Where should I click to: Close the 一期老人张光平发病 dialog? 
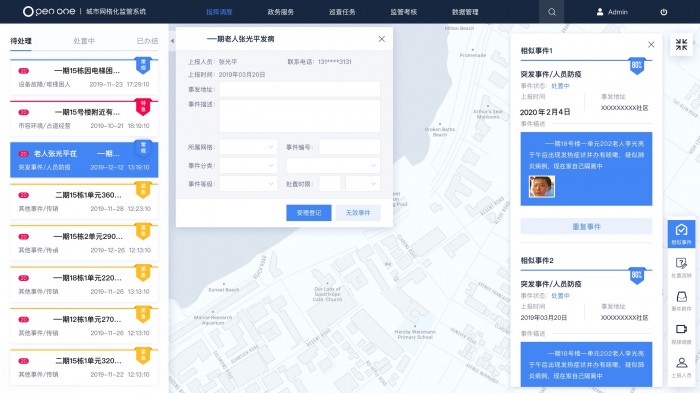pos(382,39)
